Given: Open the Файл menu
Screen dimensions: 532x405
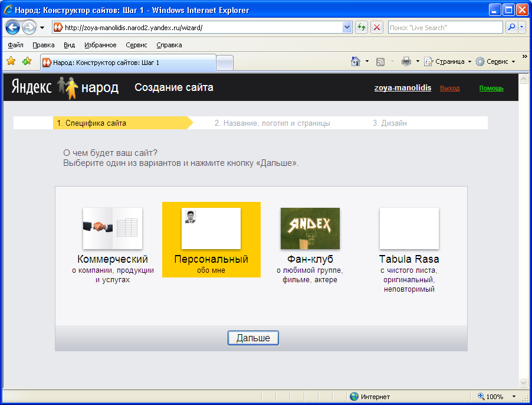Looking at the screenshot, I should click(15, 45).
